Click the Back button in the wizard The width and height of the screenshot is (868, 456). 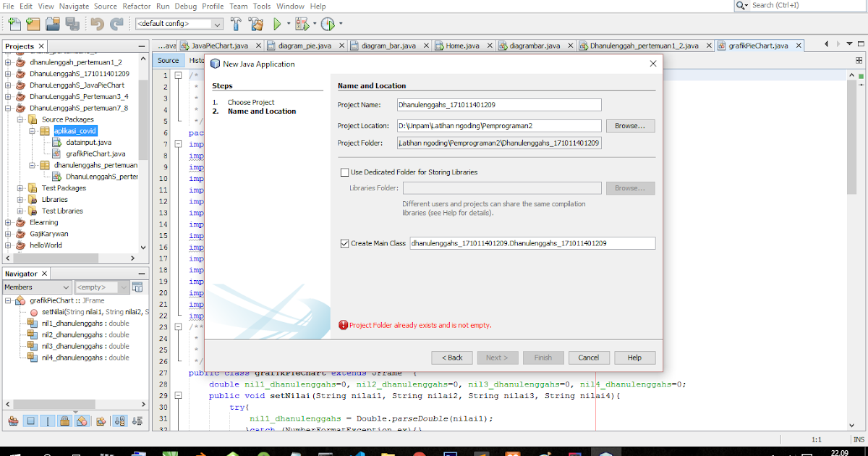coord(451,357)
